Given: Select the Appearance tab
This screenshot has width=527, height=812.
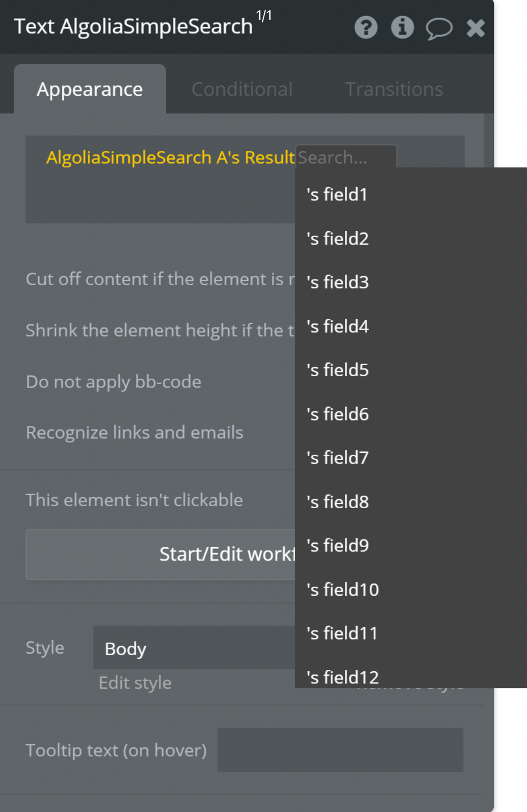Looking at the screenshot, I should 90,89.
